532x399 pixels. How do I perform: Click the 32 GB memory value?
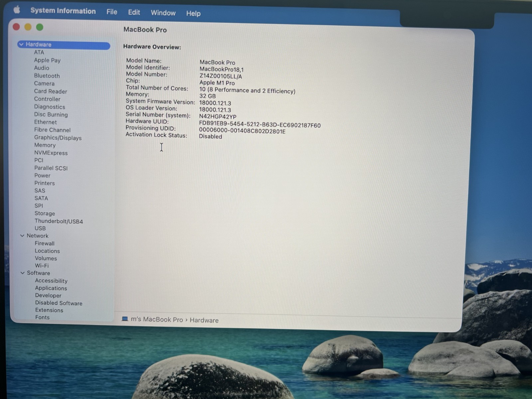point(207,96)
